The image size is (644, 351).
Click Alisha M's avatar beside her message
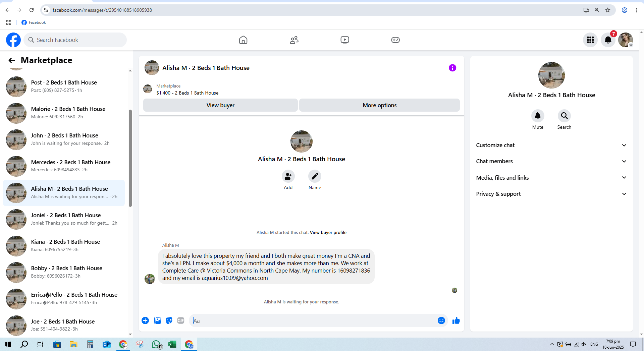click(x=150, y=279)
